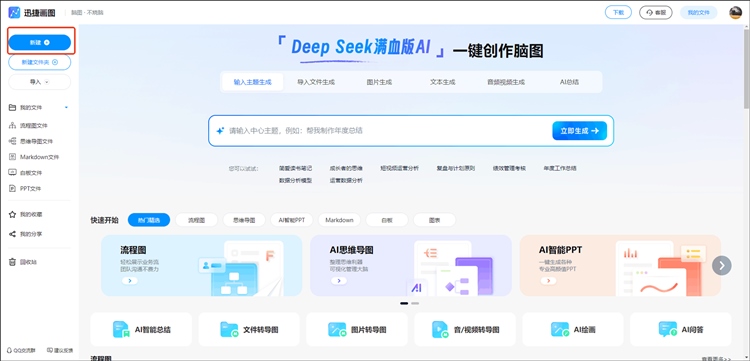The image size is (750, 361).
Task: Click the 客服 support button
Action: 656,12
